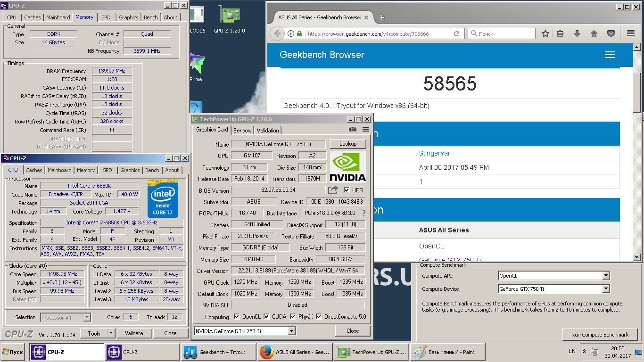
Task: Open Caches tab in the CPU-Z window showing processor info
Action: click(x=33, y=170)
